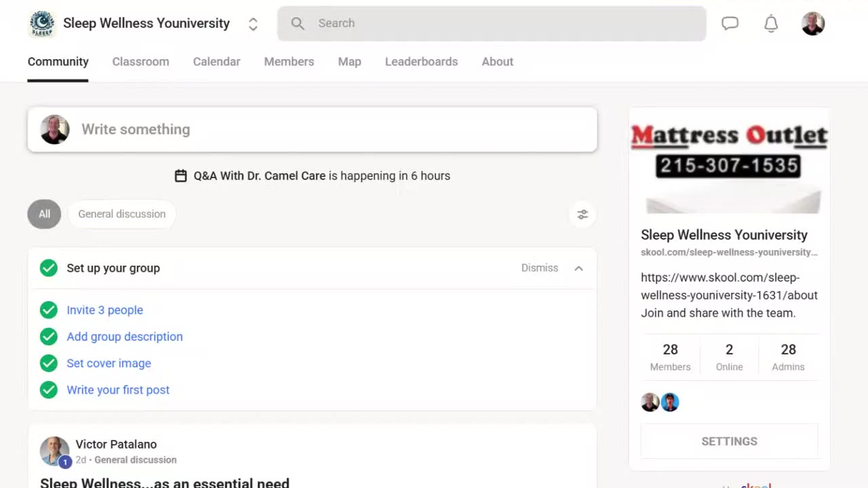The image size is (868, 488).
Task: Click the Sleep Wellness group logo
Action: tap(42, 24)
